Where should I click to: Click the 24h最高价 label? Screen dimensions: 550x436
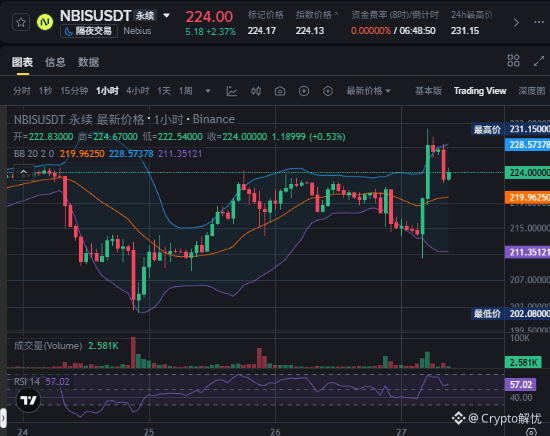coord(472,15)
